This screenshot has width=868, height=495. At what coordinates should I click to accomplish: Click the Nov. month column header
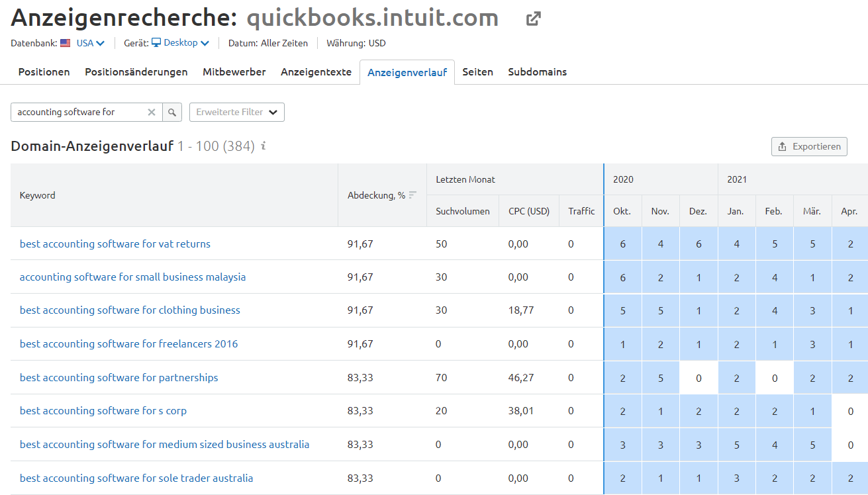(x=661, y=211)
